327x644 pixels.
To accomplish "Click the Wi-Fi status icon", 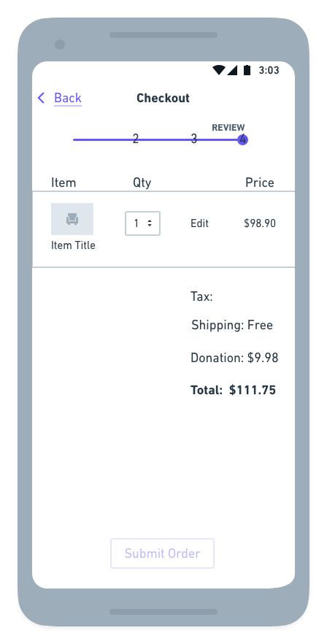I will [218, 70].
